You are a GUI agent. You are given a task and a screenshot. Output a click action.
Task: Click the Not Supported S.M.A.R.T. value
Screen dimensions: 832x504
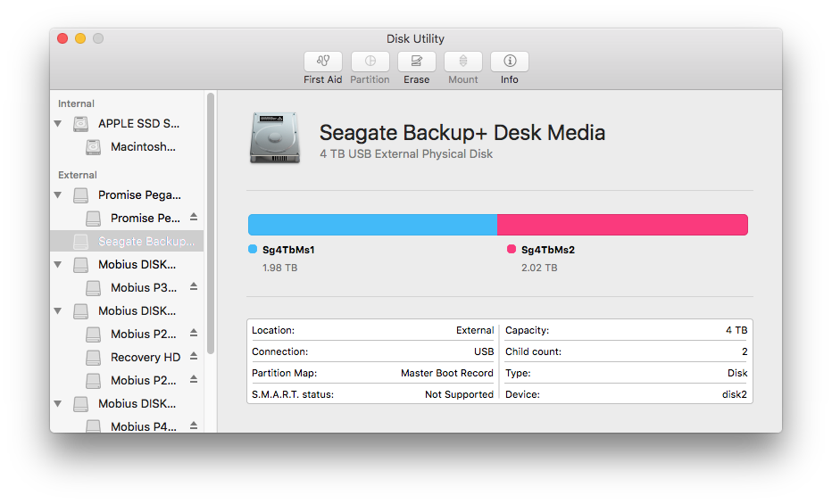(x=459, y=394)
